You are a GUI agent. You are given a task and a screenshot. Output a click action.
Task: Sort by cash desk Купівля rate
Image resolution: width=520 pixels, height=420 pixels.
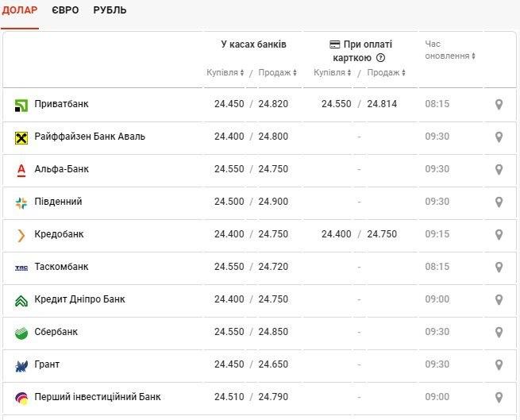click(x=225, y=72)
